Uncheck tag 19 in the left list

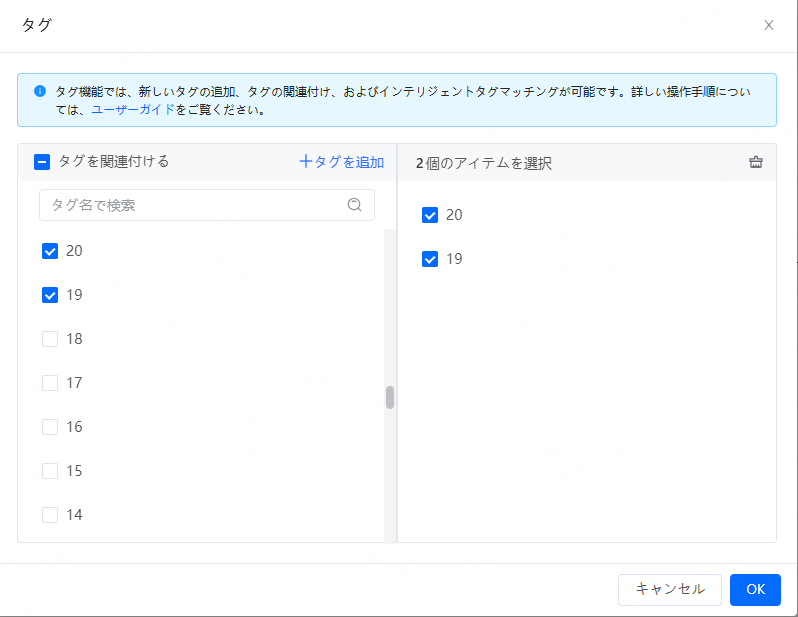click(x=50, y=295)
